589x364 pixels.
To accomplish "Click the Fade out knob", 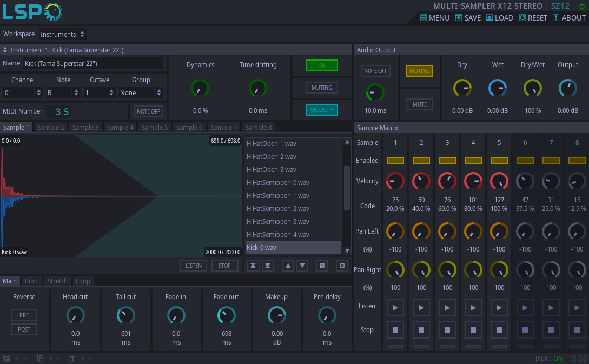I will point(226,315).
